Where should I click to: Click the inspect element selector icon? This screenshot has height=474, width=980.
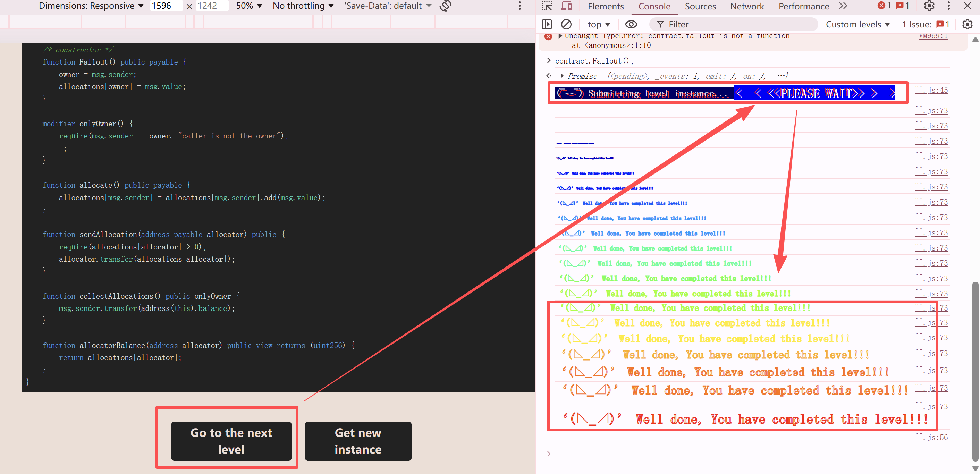click(547, 6)
